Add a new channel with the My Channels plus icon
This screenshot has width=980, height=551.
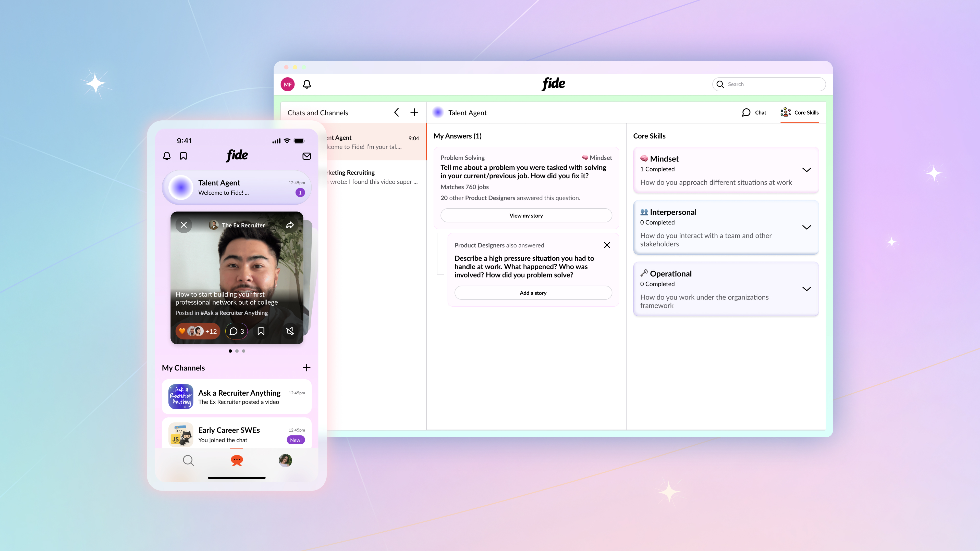pyautogui.click(x=307, y=367)
